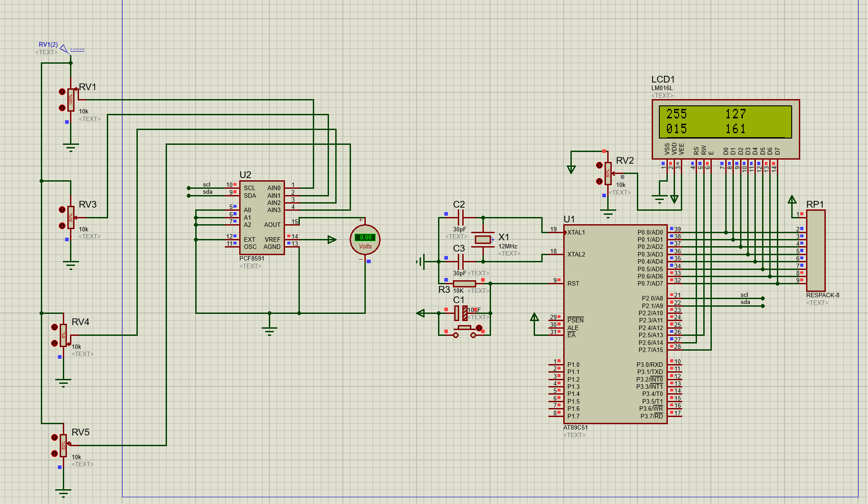
Task: Click RV3 increase arrow button
Action: point(62,209)
